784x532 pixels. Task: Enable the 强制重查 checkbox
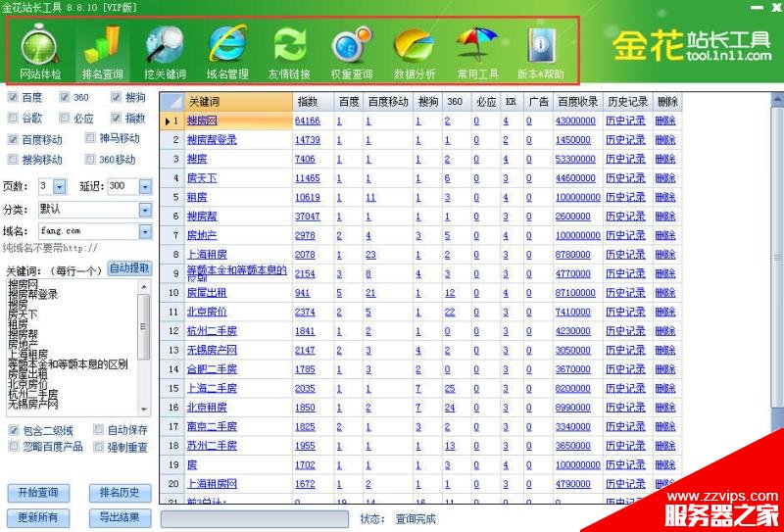coord(99,446)
